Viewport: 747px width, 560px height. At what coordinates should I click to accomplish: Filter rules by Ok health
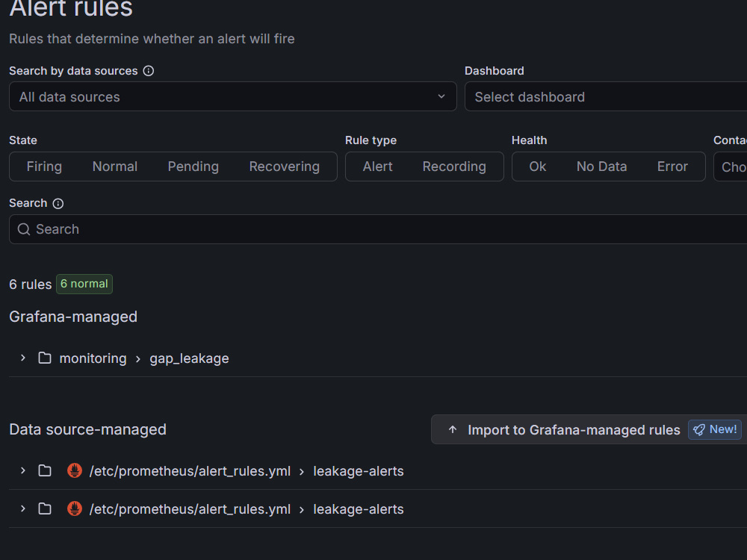[537, 167]
